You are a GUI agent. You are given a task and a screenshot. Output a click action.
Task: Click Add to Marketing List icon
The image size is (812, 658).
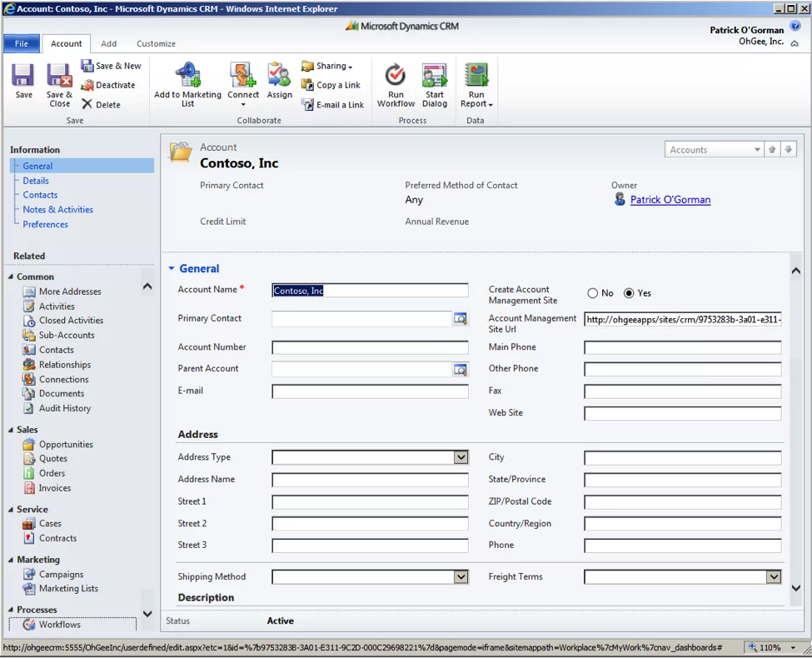187,75
